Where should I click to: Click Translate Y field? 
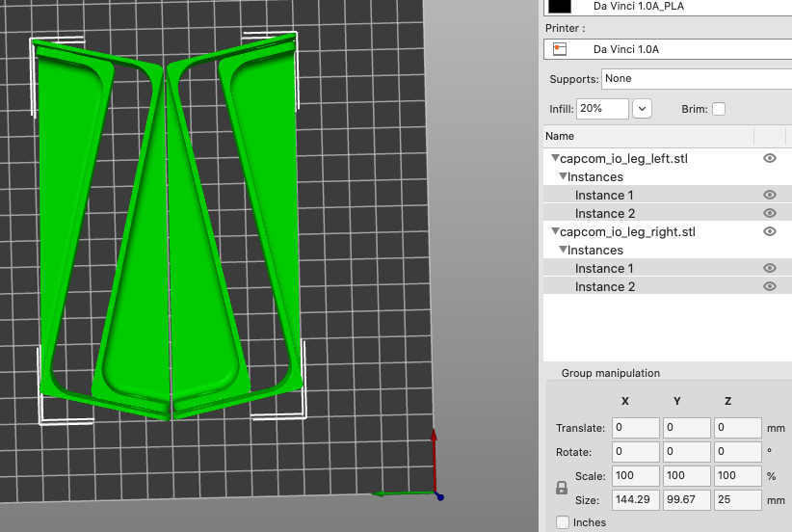click(x=686, y=427)
